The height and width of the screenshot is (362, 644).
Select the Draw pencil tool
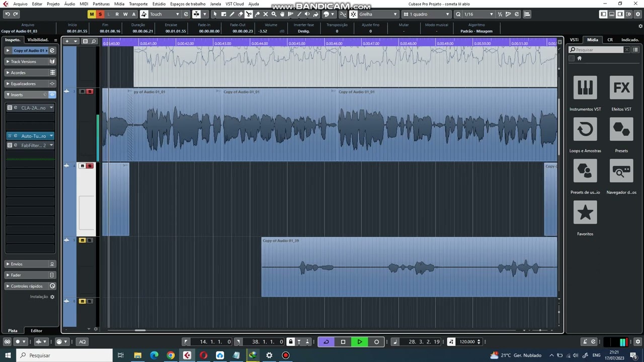(232, 14)
